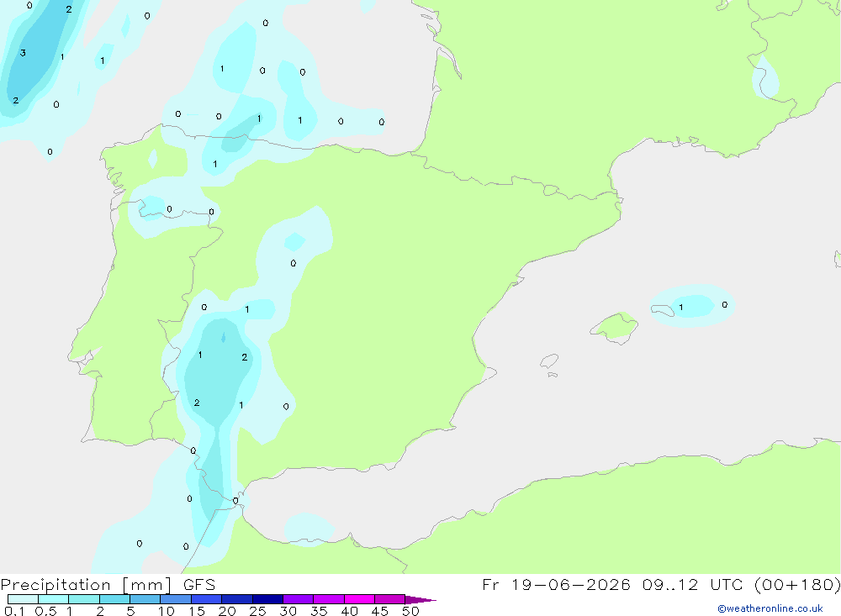Pick the 2–5 mm legend swatch
Screen dimensions: 841x616
pyautogui.click(x=114, y=599)
